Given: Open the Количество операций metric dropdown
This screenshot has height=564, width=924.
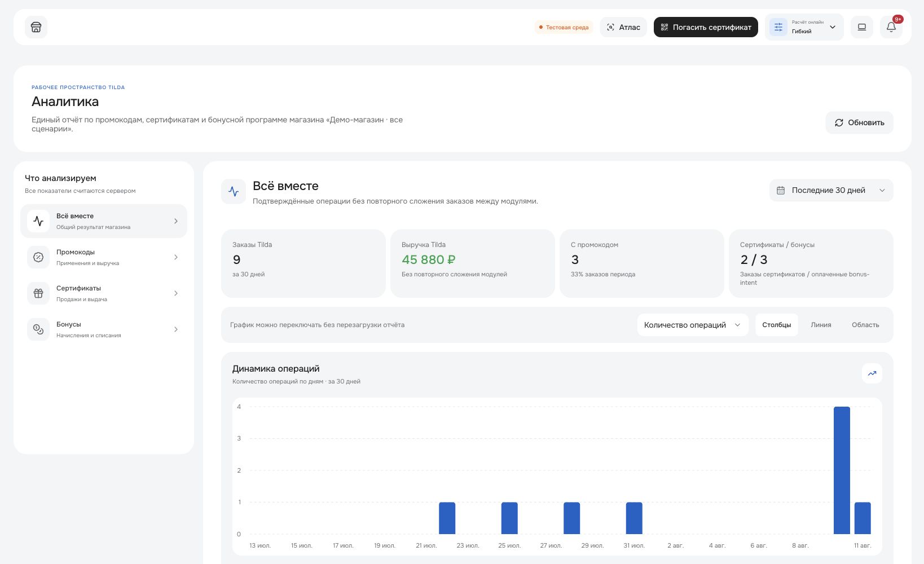Looking at the screenshot, I should tap(693, 325).
